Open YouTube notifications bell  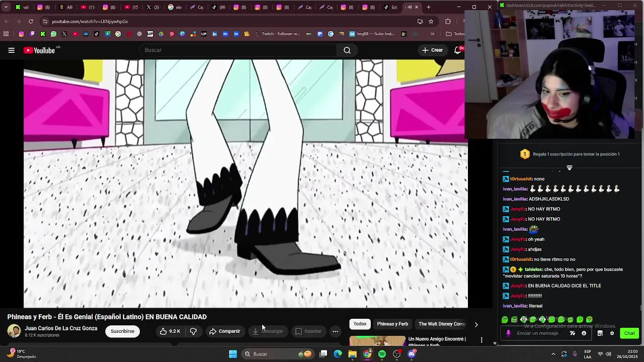pos(458,50)
